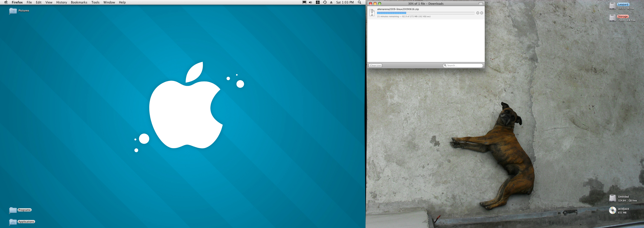This screenshot has width=644, height=228.
Task: Select the Storage drive icon
Action: click(x=612, y=18)
